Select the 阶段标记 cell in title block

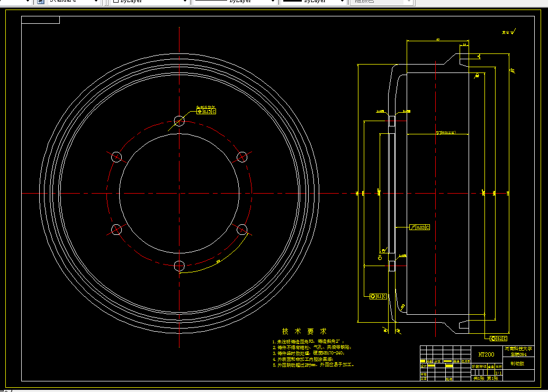click(x=479, y=367)
